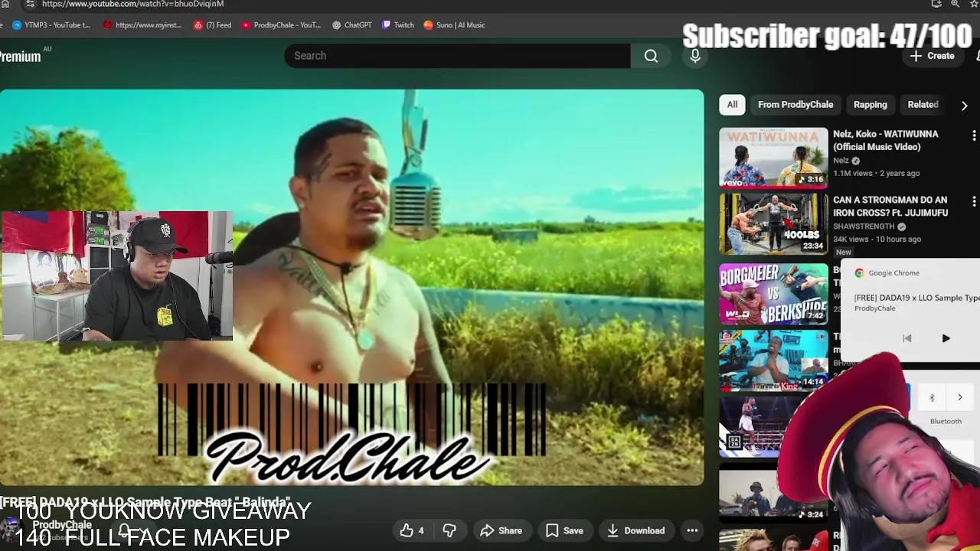Download the video using Download button
This screenshot has width=980, height=551.
pyautogui.click(x=636, y=530)
